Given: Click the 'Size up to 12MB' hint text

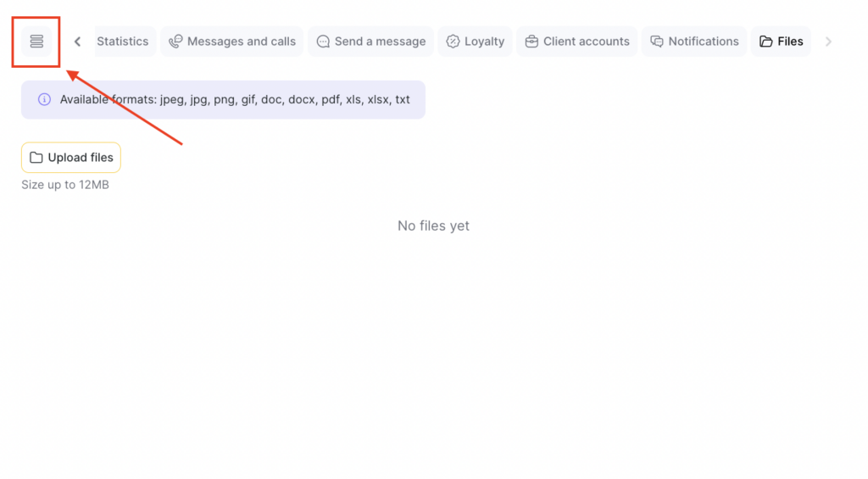Looking at the screenshot, I should click(x=65, y=185).
